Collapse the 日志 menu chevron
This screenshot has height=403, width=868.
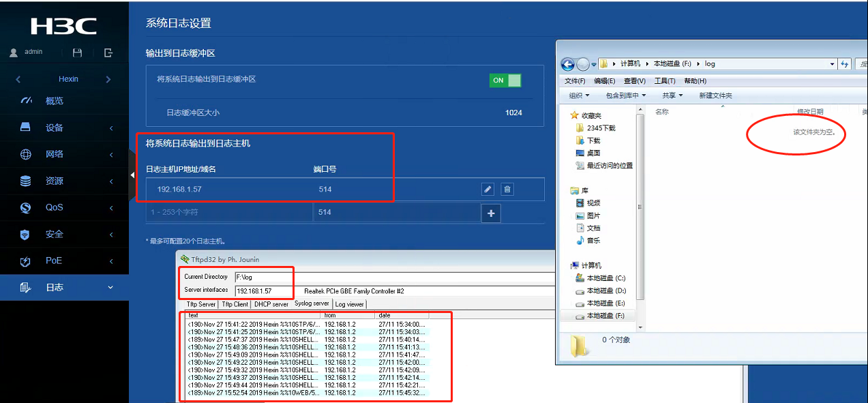coord(111,287)
